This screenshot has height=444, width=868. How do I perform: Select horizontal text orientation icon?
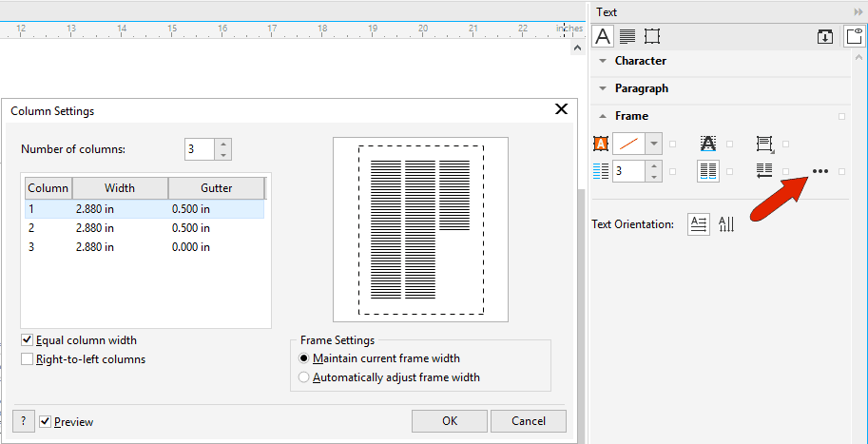[x=698, y=224]
